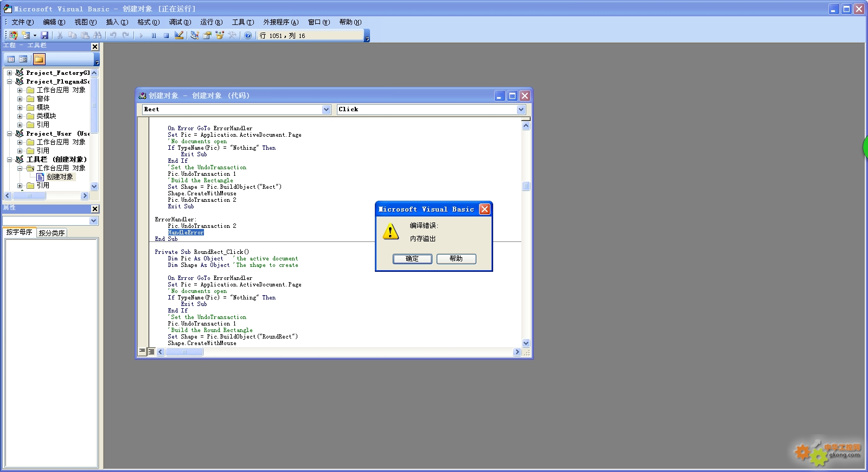Image resolution: width=868 pixels, height=472 pixels.
Task: Toggle Folders view in project panel
Action: coord(40,59)
